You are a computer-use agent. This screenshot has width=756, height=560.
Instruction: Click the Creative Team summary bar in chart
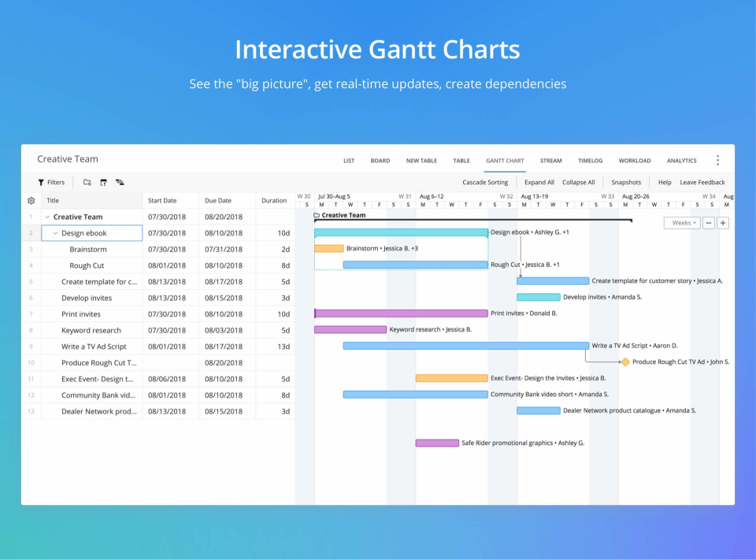473,221
